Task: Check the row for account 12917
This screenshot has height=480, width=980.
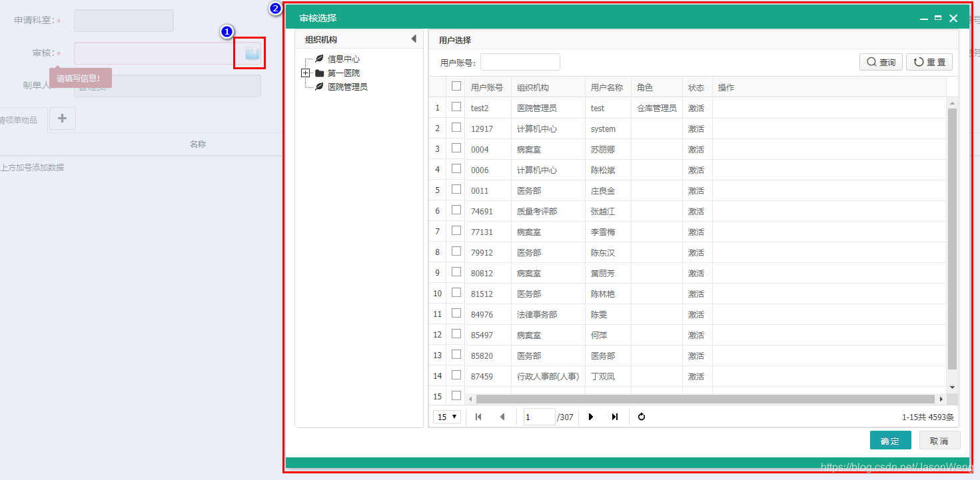Action: [456, 127]
